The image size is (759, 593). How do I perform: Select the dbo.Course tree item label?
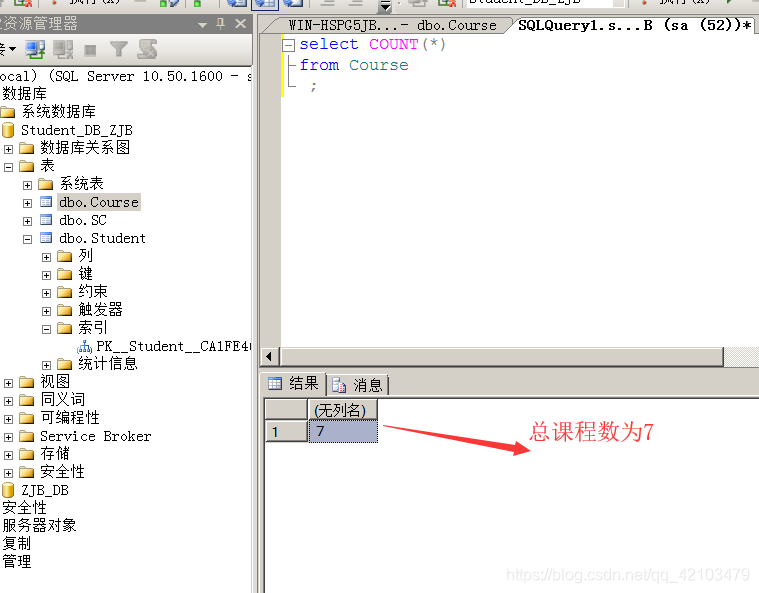coord(99,202)
